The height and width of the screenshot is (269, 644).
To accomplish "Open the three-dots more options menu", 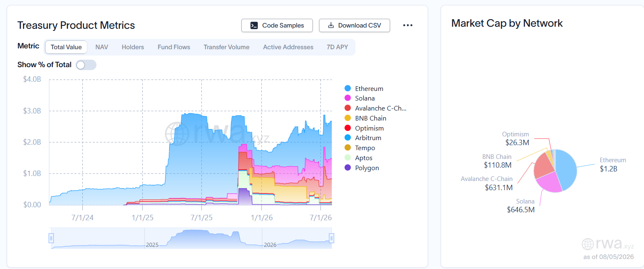I will pyautogui.click(x=408, y=25).
